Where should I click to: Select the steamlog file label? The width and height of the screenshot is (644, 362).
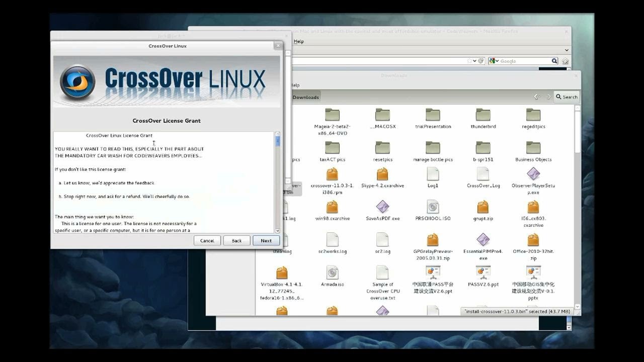click(x=282, y=251)
